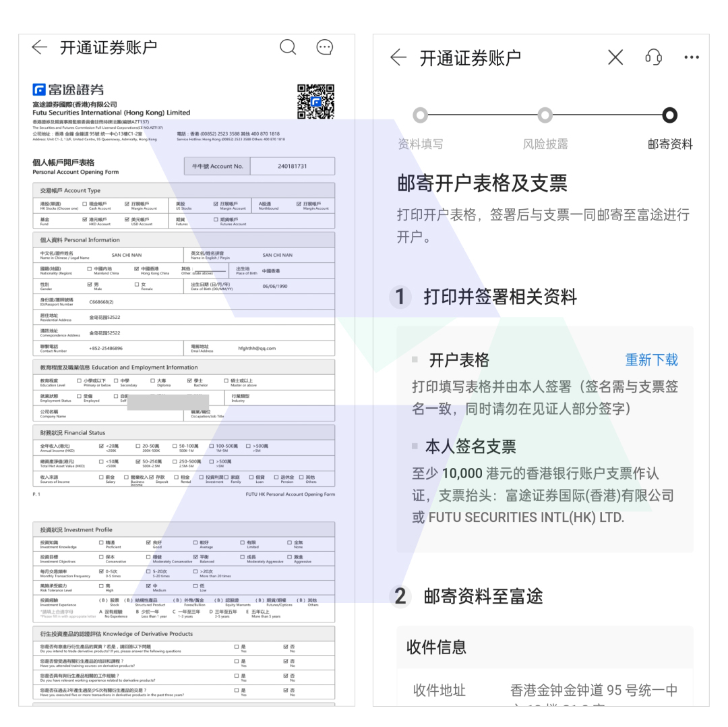Click the account number 240181731 field
Viewport: 728px width, 727px height.
[x=293, y=166]
